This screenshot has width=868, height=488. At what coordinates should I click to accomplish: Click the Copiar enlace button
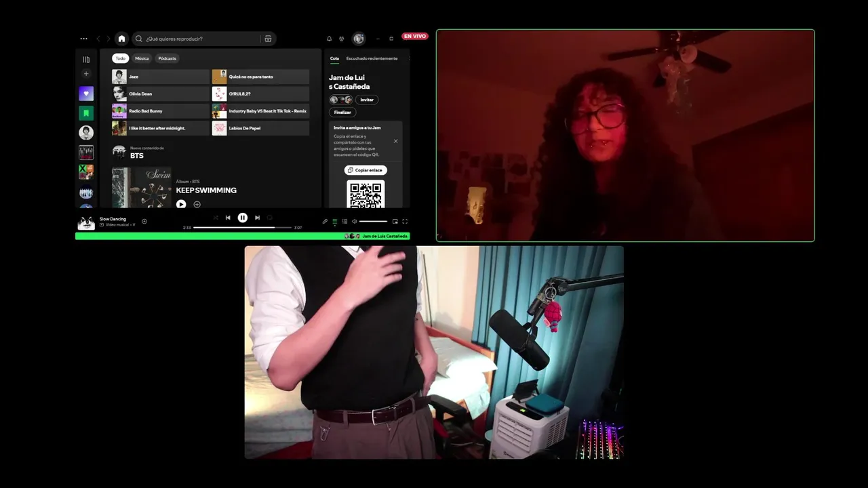point(366,170)
